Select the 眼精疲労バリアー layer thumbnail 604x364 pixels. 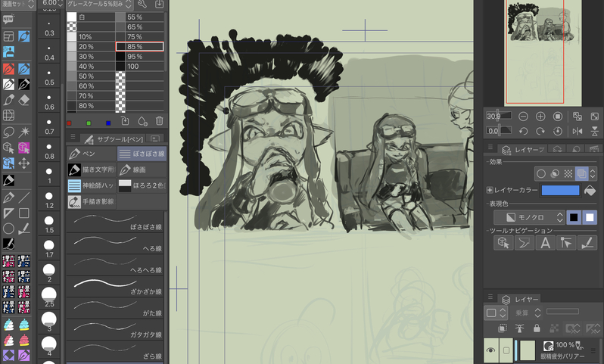coord(528,350)
